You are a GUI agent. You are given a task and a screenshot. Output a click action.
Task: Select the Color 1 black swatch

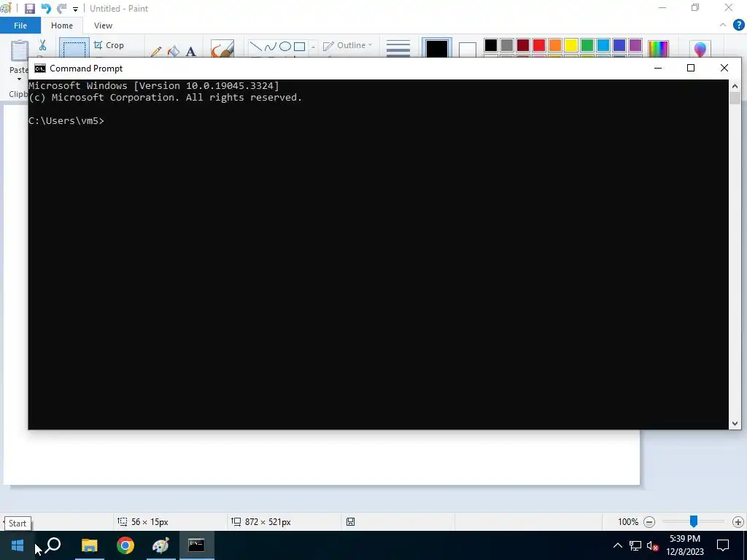pos(437,49)
